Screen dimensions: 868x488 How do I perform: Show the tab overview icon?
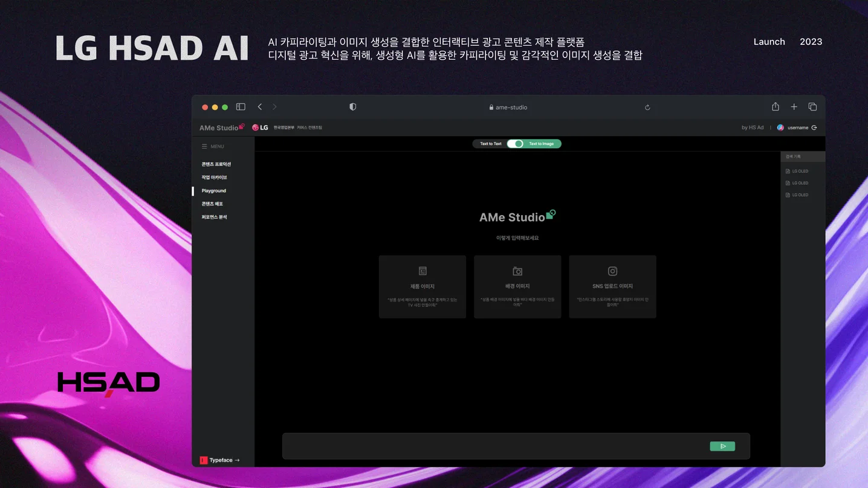pyautogui.click(x=812, y=107)
